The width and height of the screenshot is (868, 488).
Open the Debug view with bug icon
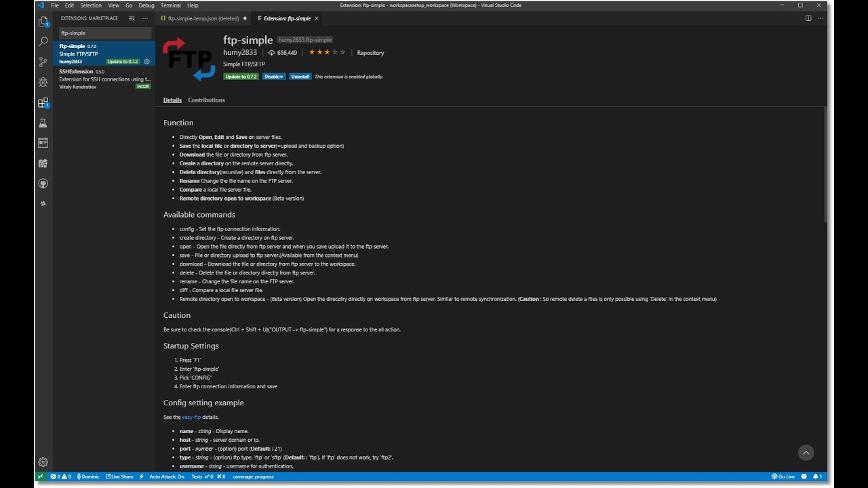(x=43, y=82)
